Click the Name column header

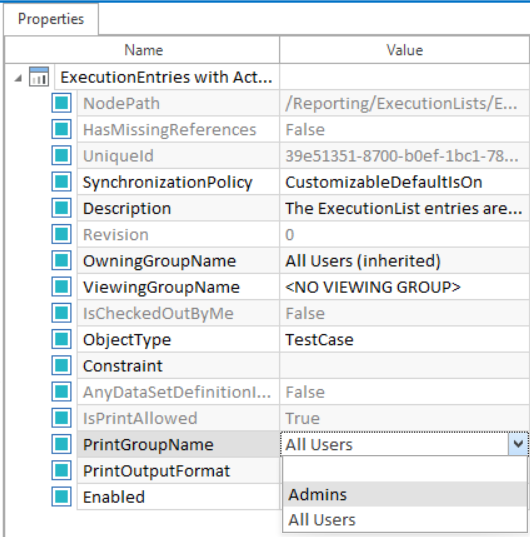142,50
